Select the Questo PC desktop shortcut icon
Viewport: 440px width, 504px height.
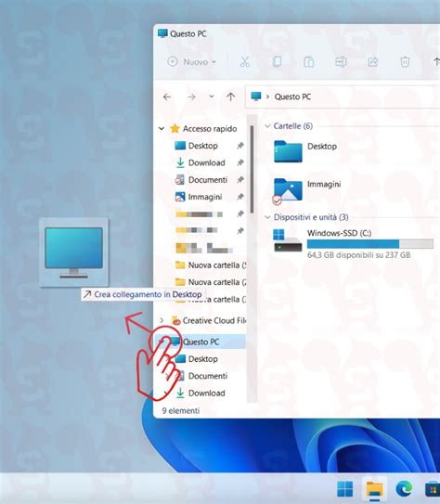coord(74,252)
